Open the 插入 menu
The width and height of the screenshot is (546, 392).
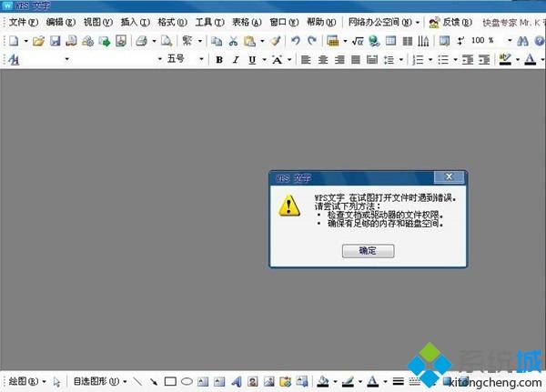point(135,22)
